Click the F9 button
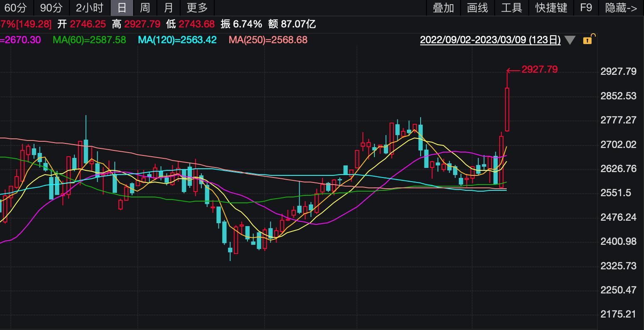 [x=586, y=8]
